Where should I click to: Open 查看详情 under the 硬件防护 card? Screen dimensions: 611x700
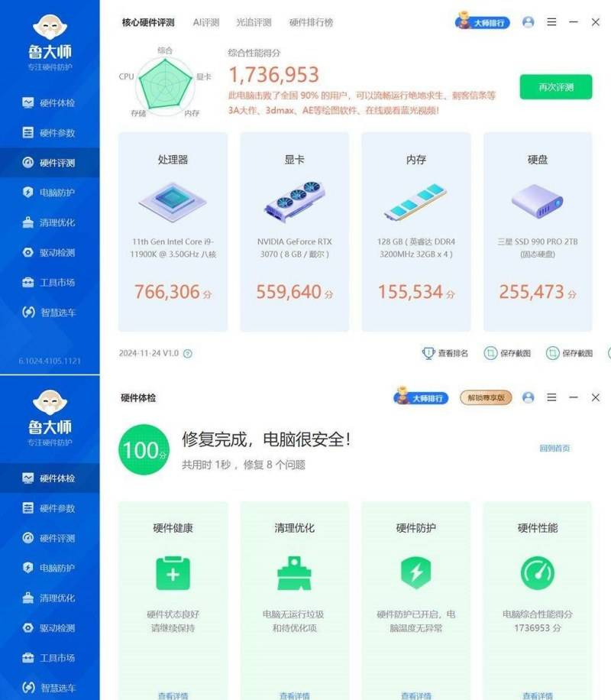click(415, 695)
